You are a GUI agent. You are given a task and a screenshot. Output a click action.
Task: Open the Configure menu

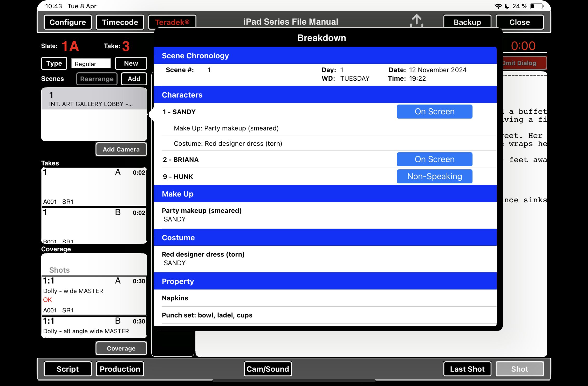coord(67,22)
